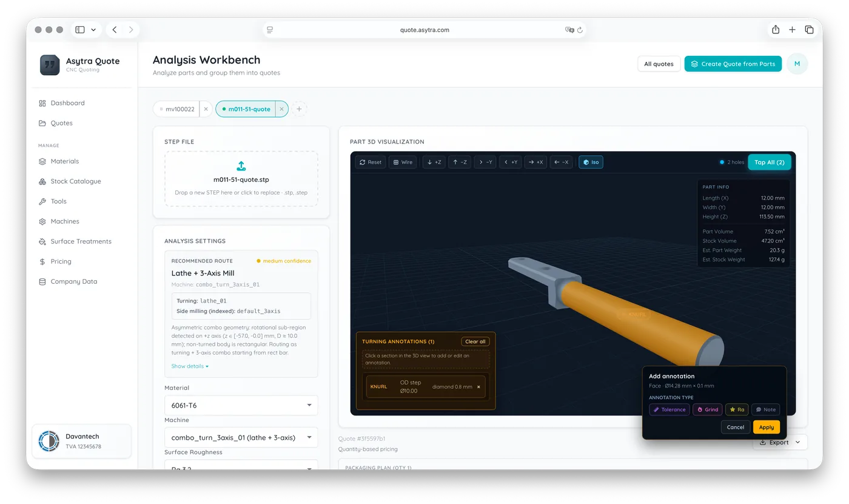
Task: Apply the new annotation
Action: pos(767,427)
